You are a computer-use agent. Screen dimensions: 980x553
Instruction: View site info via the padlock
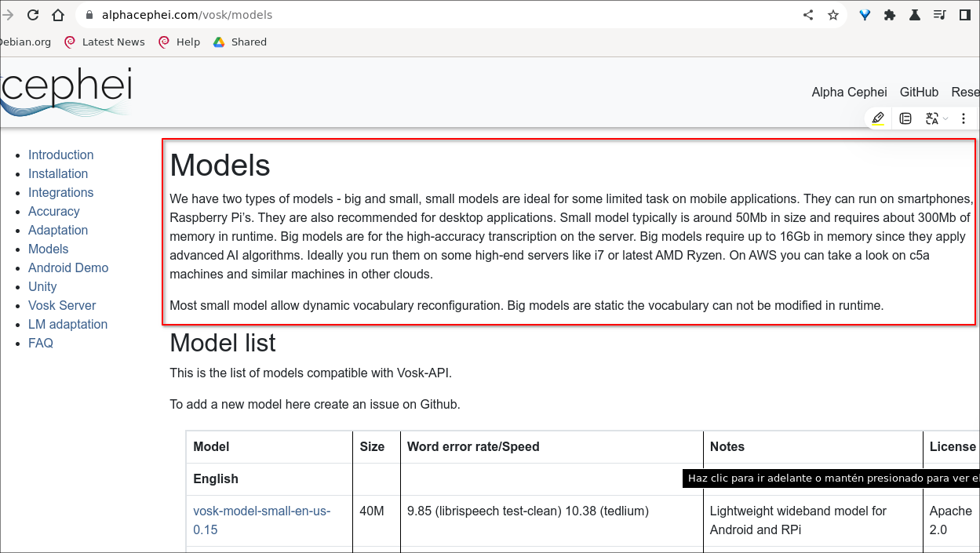coord(89,15)
